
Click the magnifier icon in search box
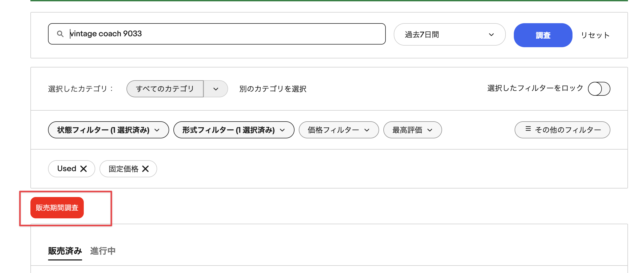pos(60,34)
